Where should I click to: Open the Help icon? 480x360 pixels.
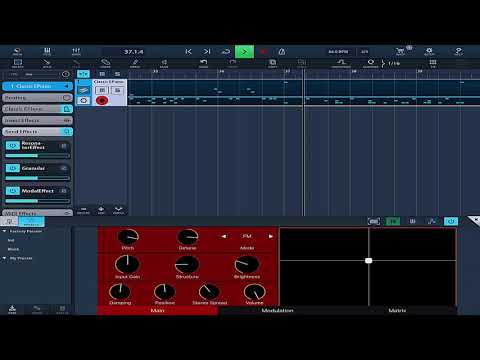pyautogui.click(x=458, y=52)
